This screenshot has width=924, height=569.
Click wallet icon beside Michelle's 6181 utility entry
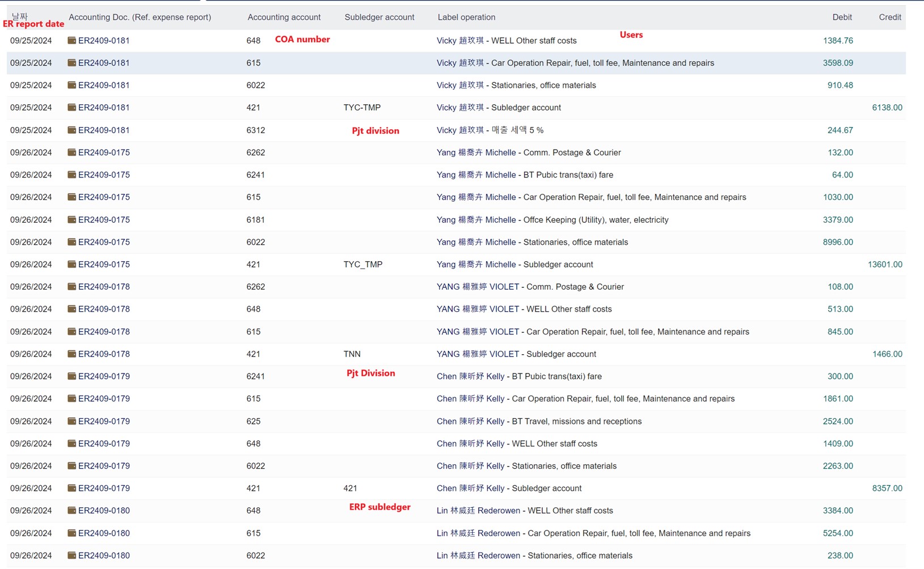(x=71, y=219)
